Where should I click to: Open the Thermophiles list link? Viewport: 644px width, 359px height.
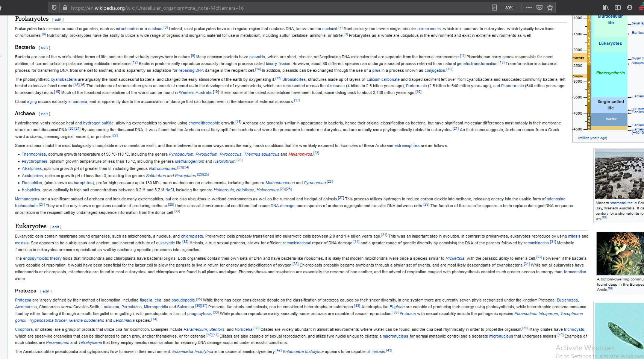(x=34, y=155)
